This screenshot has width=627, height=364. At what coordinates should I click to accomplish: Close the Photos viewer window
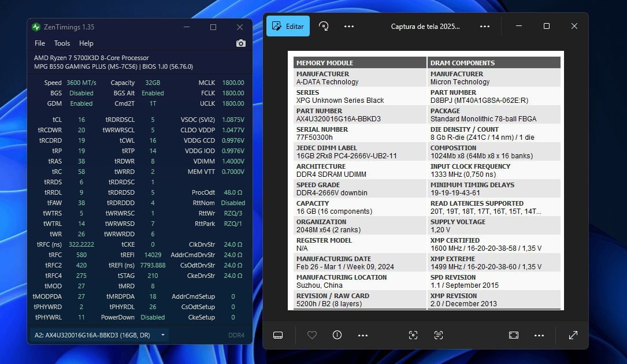coord(574,26)
